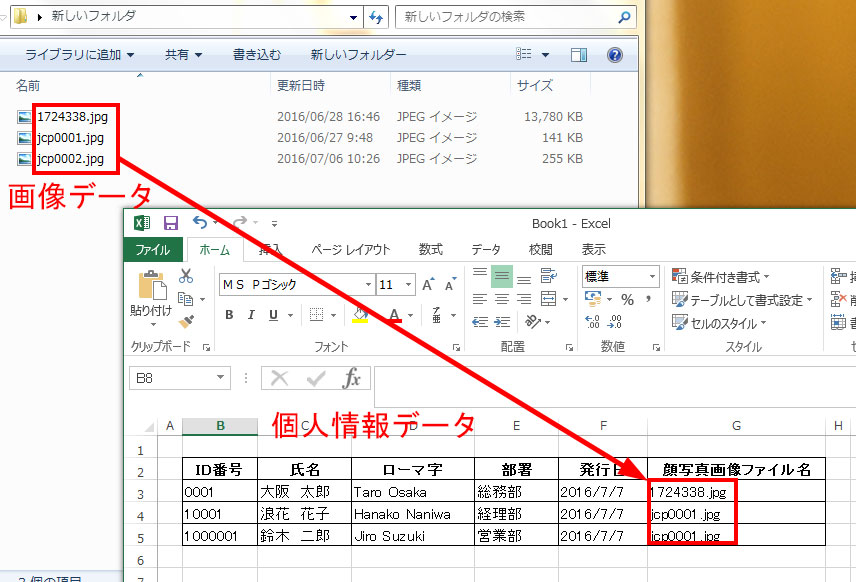Toggle Bold formatting
856x582 pixels.
click(228, 315)
